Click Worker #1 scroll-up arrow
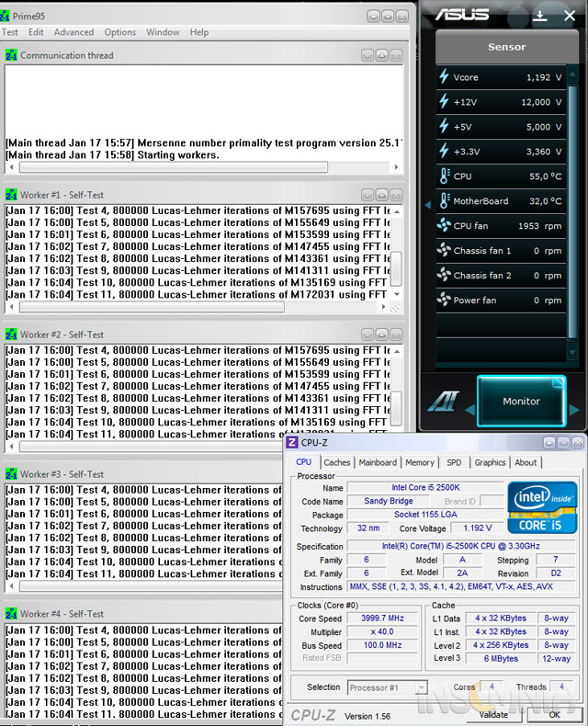 pos(397,211)
